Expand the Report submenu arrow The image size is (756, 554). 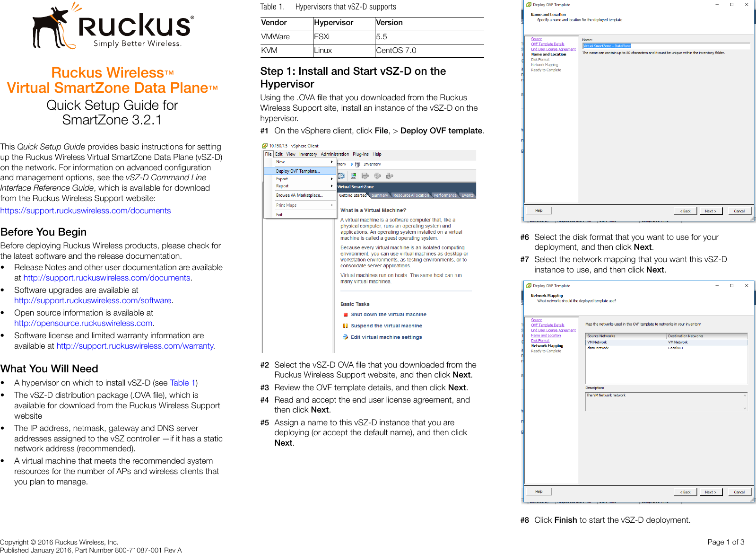click(x=332, y=186)
